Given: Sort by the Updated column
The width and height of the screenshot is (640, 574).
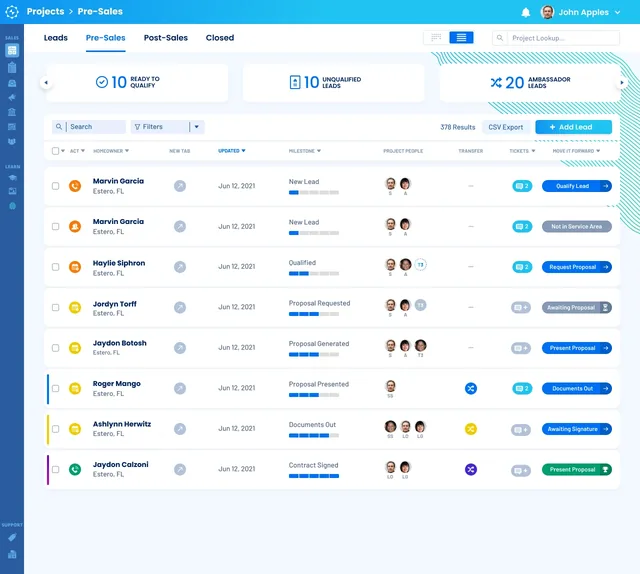Looking at the screenshot, I should [x=232, y=151].
